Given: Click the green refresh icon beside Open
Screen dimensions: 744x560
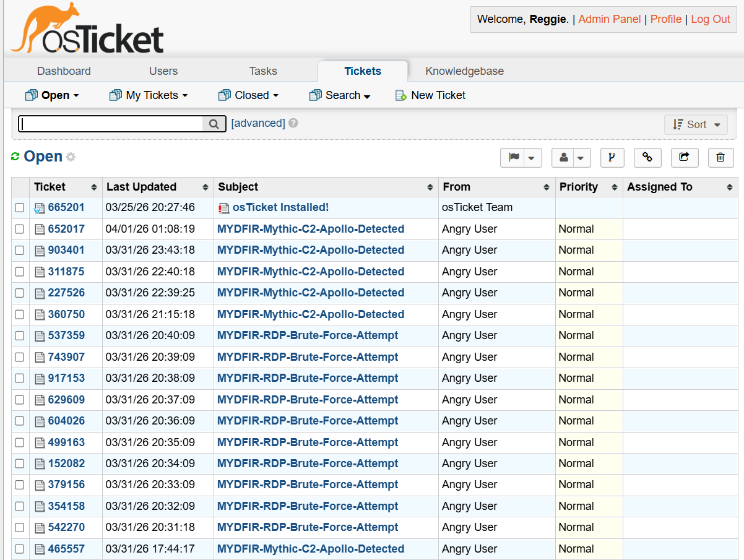Looking at the screenshot, I should [x=15, y=157].
